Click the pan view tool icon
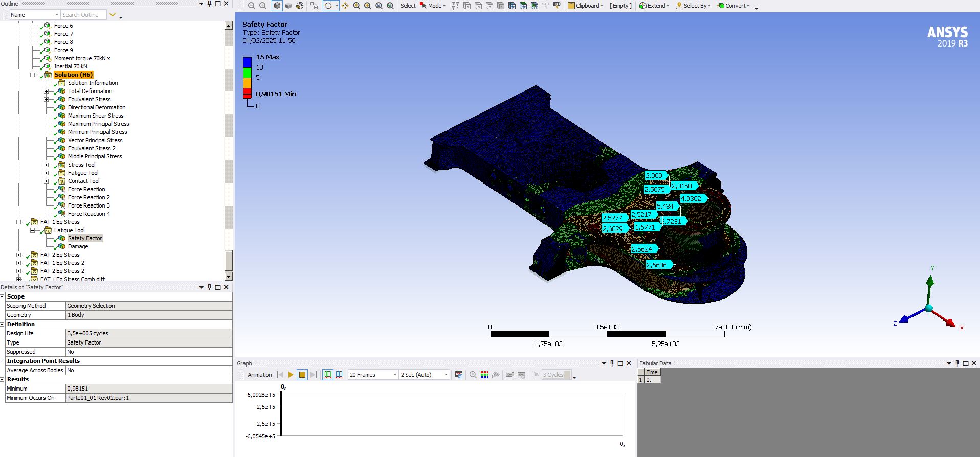 345,6
